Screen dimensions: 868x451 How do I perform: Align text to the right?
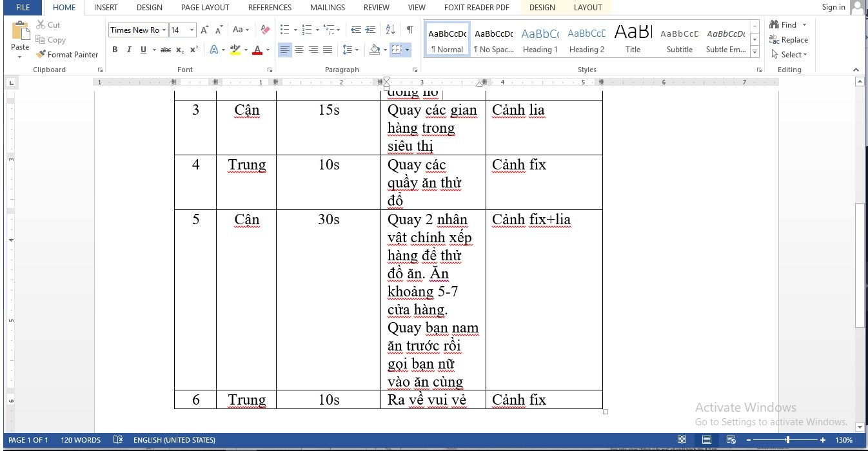point(313,50)
